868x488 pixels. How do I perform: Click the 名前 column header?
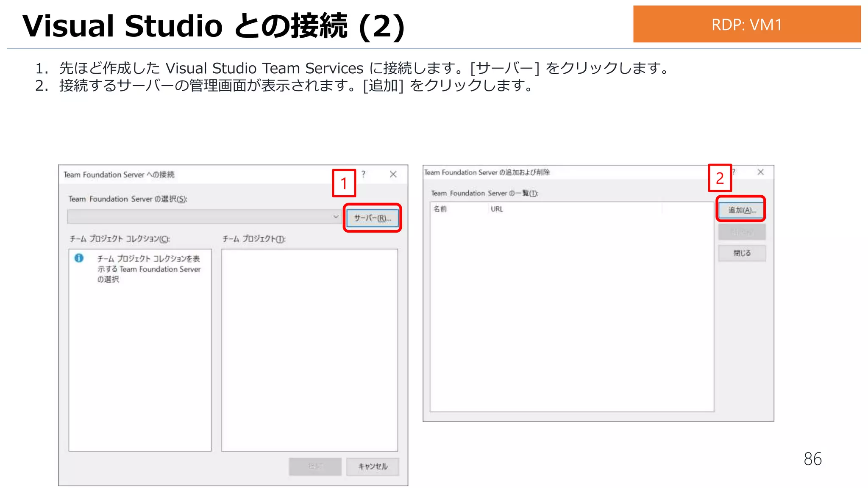pos(459,209)
